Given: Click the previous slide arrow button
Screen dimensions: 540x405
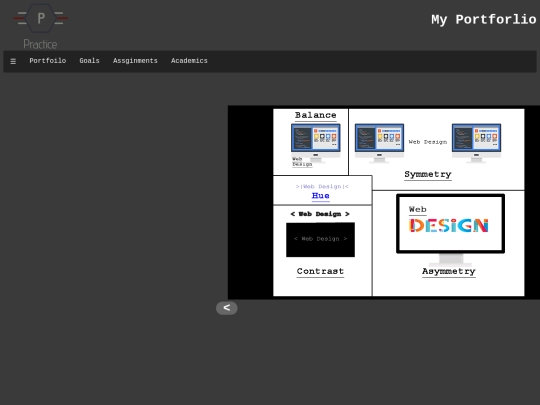Looking at the screenshot, I should 227,308.
